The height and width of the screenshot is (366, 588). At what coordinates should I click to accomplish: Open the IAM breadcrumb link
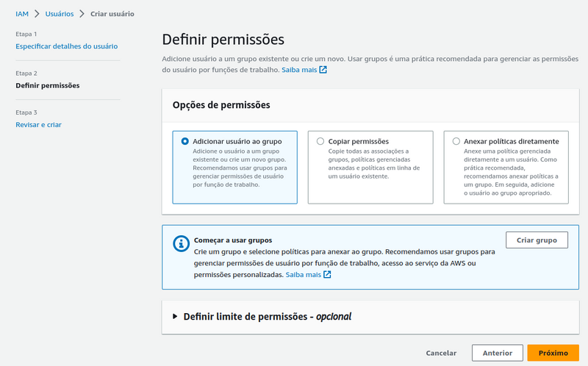click(22, 14)
